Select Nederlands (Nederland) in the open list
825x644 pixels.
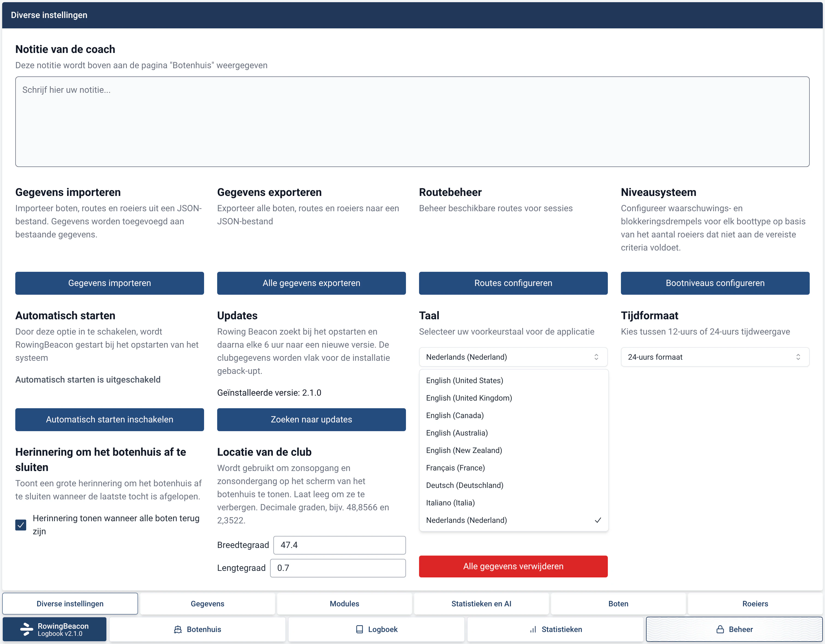click(513, 520)
